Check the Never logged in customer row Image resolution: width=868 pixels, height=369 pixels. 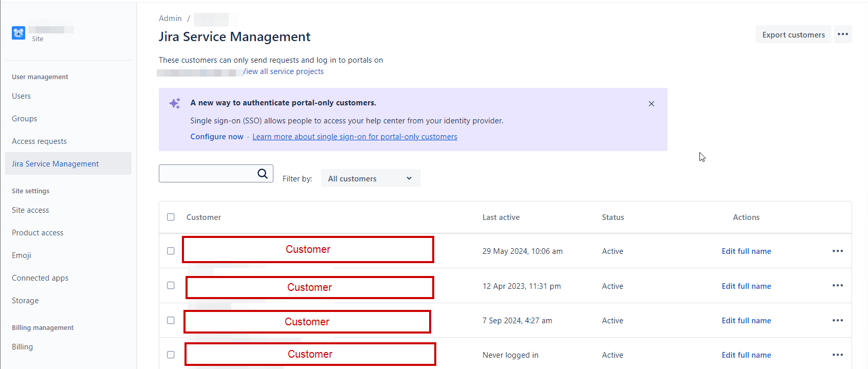tap(171, 355)
